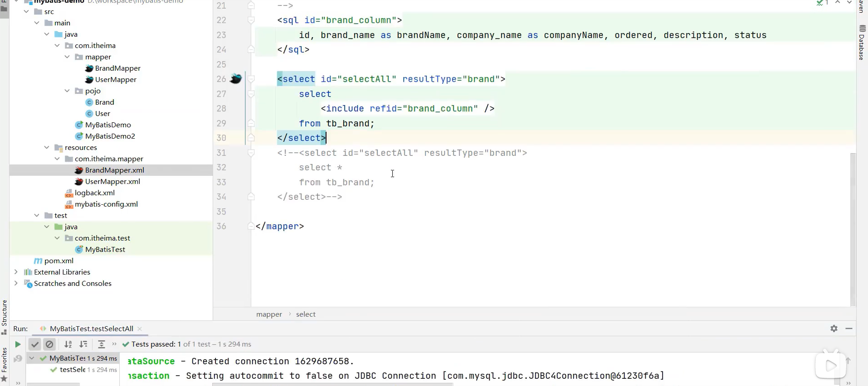868x386 pixels.
Task: Expand hidden tool windows chevron at bottom-left
Action: click(18, 383)
